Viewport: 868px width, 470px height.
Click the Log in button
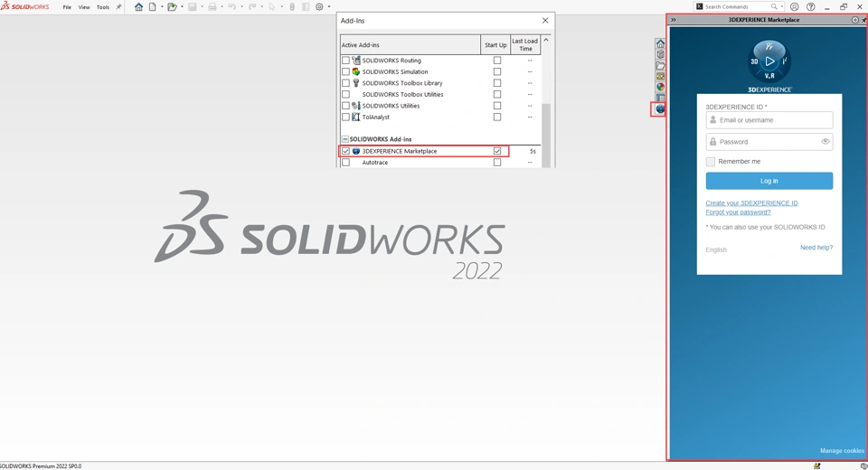[x=769, y=181]
